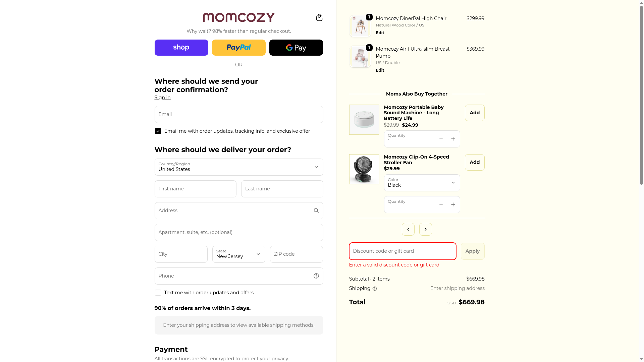This screenshot has height=362, width=644.
Task: Enable text me with order updates
Action: click(x=158, y=293)
